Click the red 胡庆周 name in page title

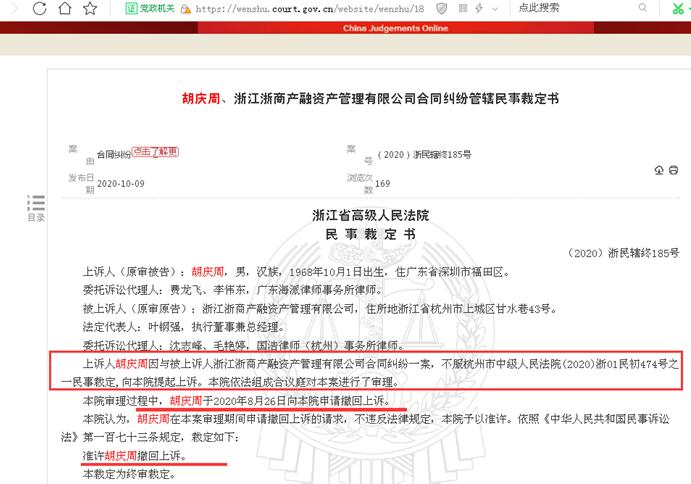(201, 98)
